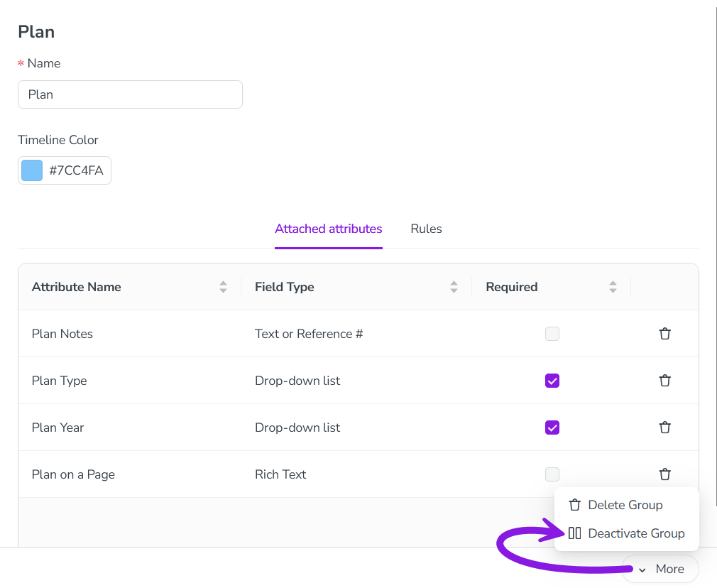Click Drop-down list in Plan Year row
This screenshot has width=717, height=588.
click(297, 428)
